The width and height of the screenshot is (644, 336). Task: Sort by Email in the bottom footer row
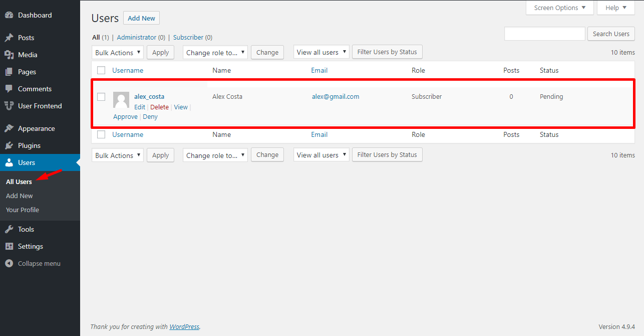pyautogui.click(x=319, y=134)
